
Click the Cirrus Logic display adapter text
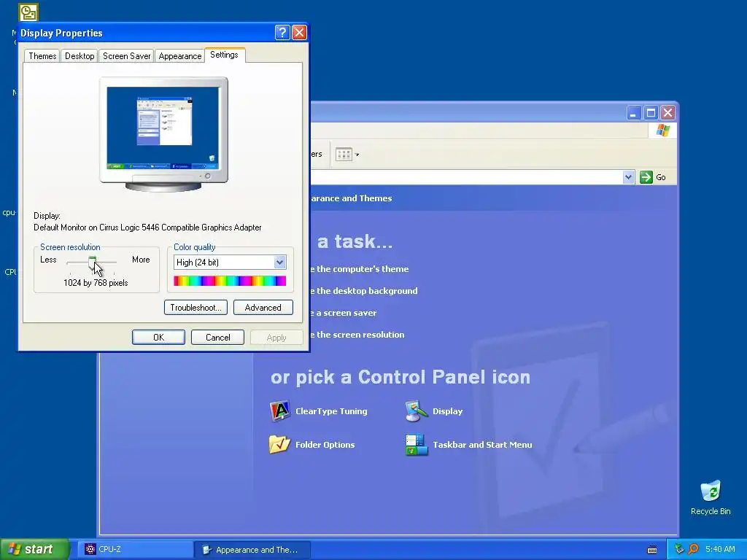tap(147, 227)
